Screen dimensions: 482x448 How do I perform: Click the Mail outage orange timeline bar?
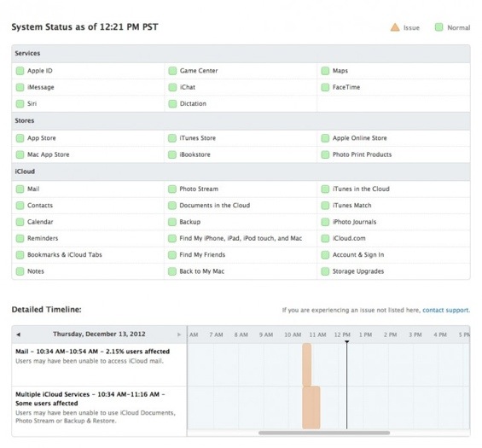[x=307, y=364]
